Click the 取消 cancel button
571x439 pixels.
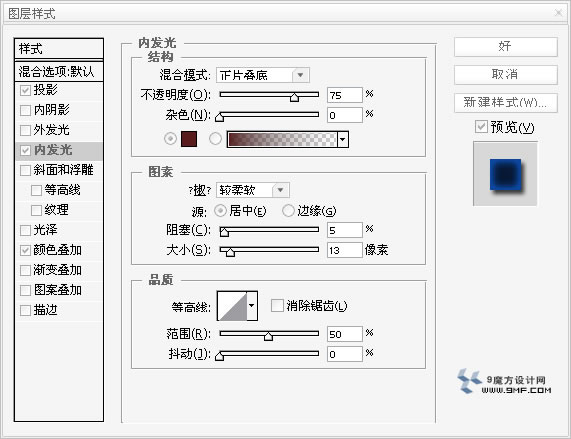(505, 75)
